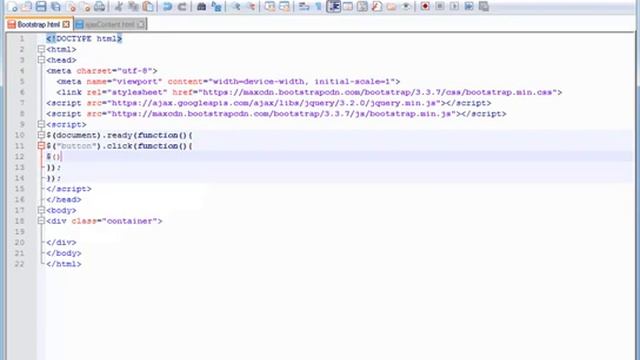
Task: Stop macro recording square icon
Action: coord(440,6)
